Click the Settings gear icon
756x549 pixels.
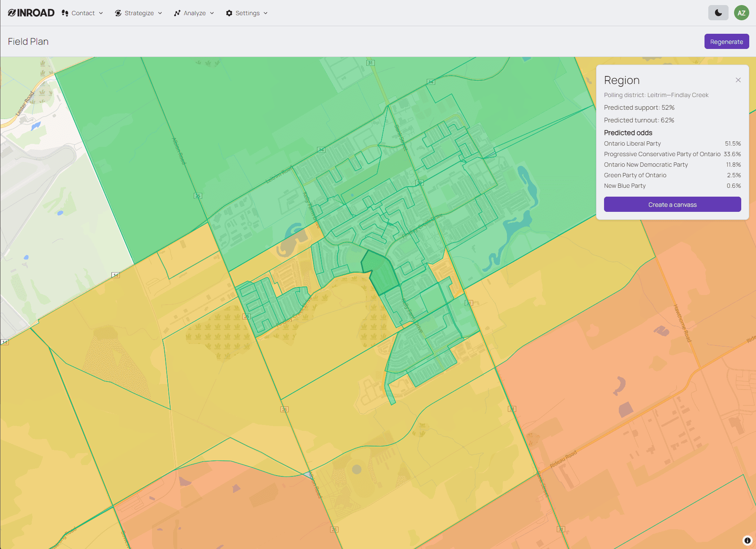(229, 13)
